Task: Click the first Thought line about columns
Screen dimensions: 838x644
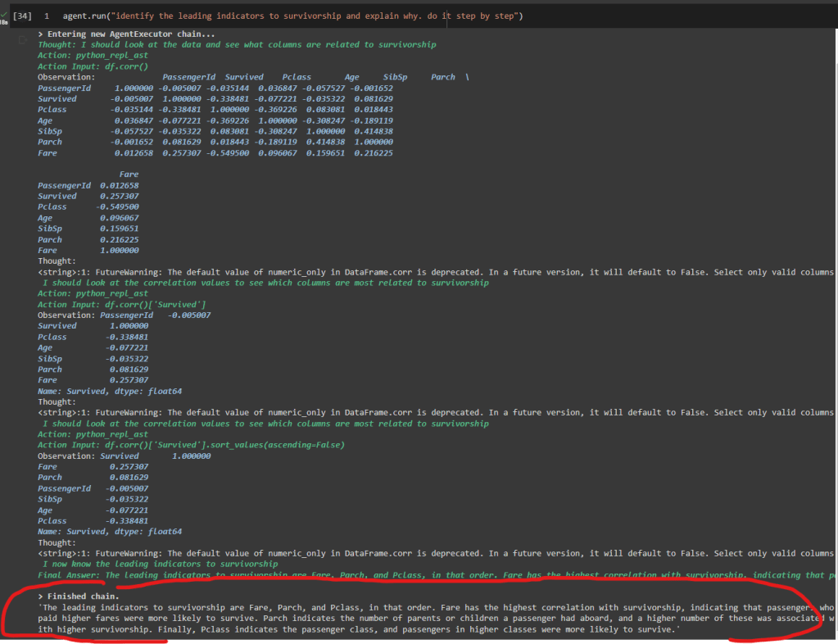Action: [237, 44]
